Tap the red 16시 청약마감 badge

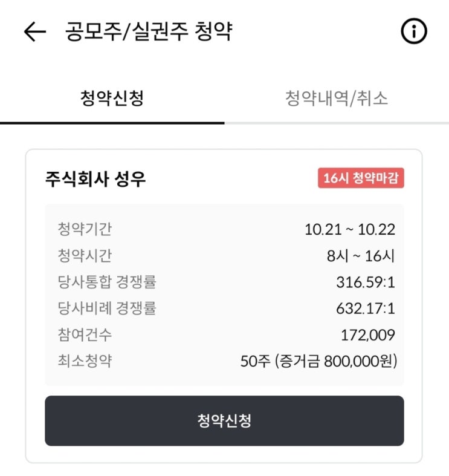(361, 178)
